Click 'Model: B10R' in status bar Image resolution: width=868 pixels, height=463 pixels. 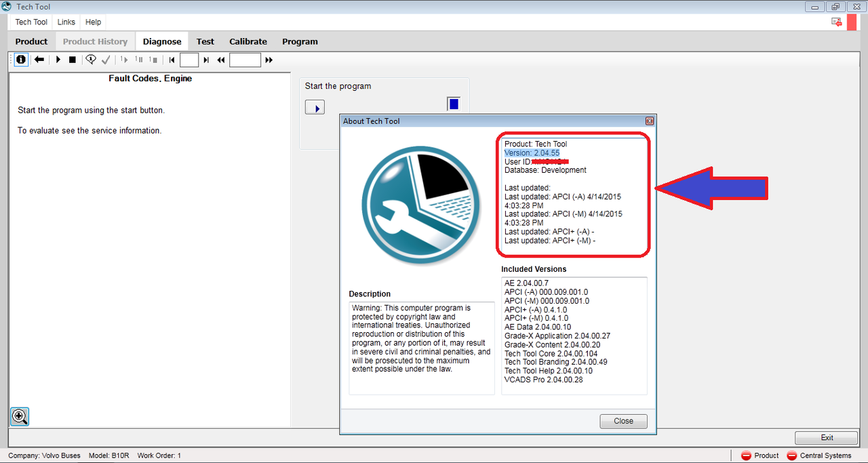[x=108, y=456]
